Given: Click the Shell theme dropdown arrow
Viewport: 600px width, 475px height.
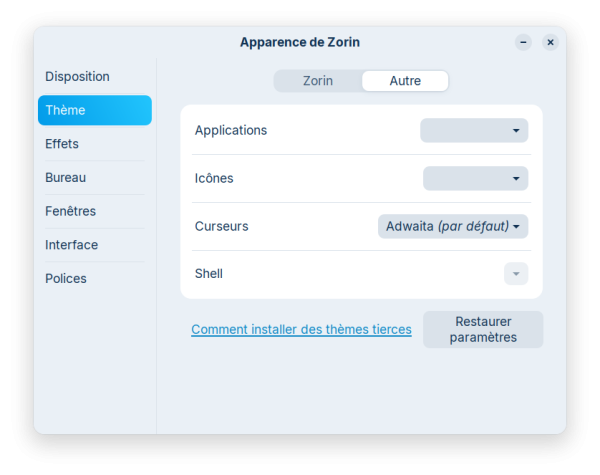Looking at the screenshot, I should click(x=516, y=273).
